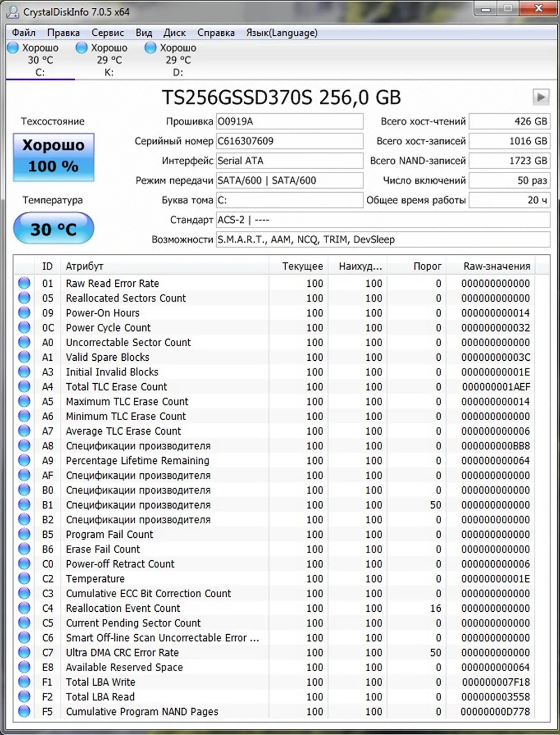The image size is (560, 735).
Task: Open the Справка menu
Action: (216, 32)
